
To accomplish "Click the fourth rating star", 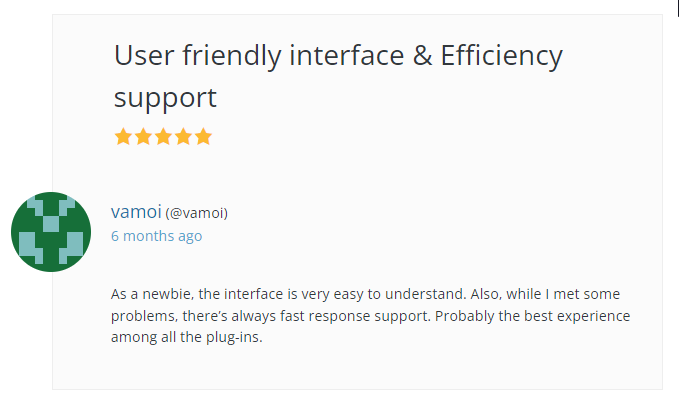I will 184,136.
